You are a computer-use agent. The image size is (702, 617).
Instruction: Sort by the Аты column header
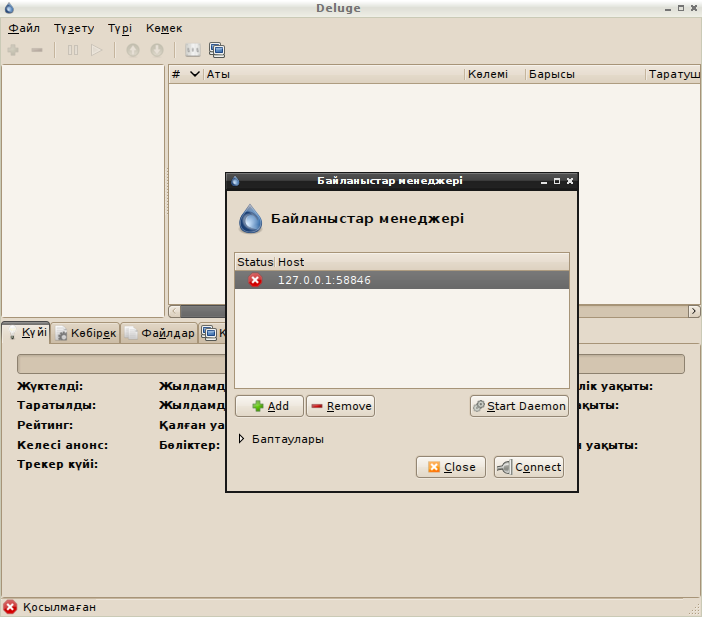click(x=334, y=74)
